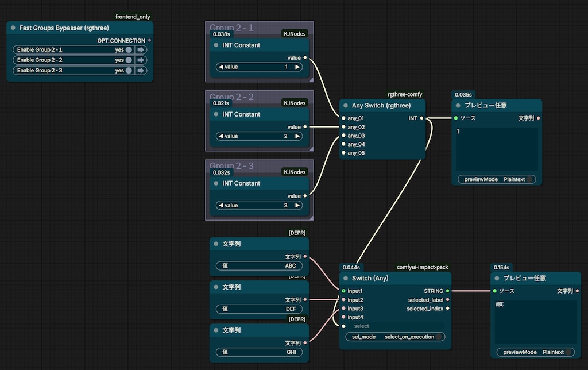588x370 pixels.
Task: Toggle previewMode on preview node showing ABC
Action: [x=568, y=352]
